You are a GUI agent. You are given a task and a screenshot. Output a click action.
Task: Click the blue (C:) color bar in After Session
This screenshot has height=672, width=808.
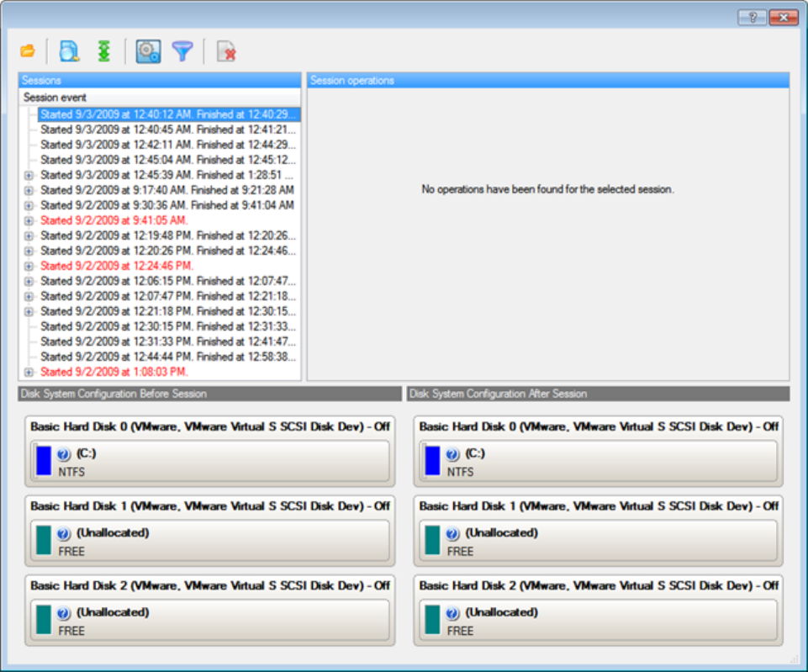coord(432,461)
